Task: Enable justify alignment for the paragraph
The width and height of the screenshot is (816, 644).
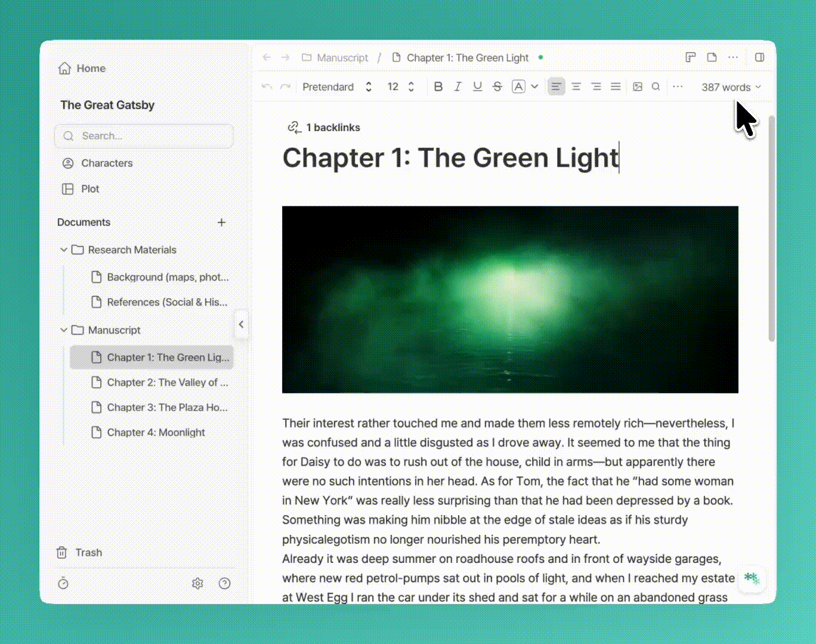Action: [x=616, y=86]
